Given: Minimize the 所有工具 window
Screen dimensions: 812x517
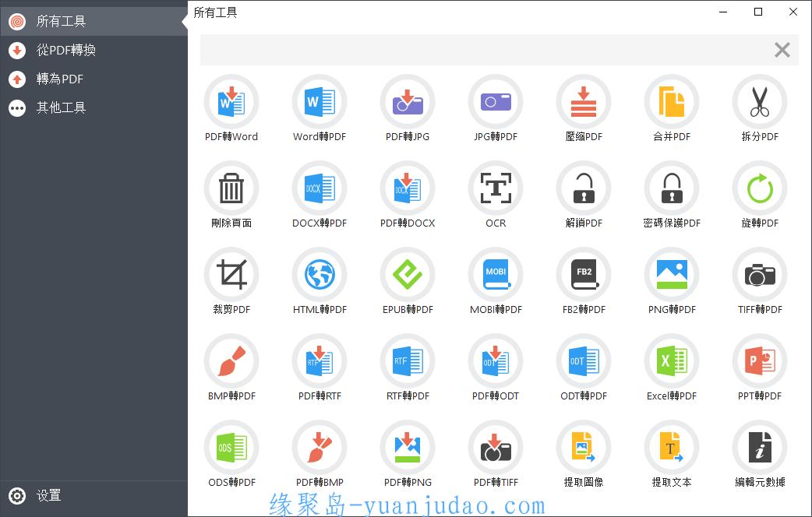Looking at the screenshot, I should click(723, 12).
